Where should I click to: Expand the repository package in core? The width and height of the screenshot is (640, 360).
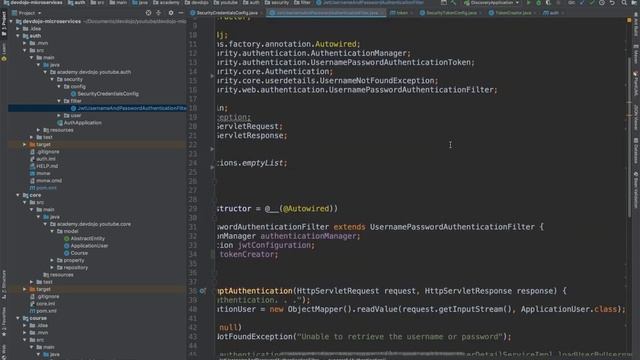click(x=52, y=268)
